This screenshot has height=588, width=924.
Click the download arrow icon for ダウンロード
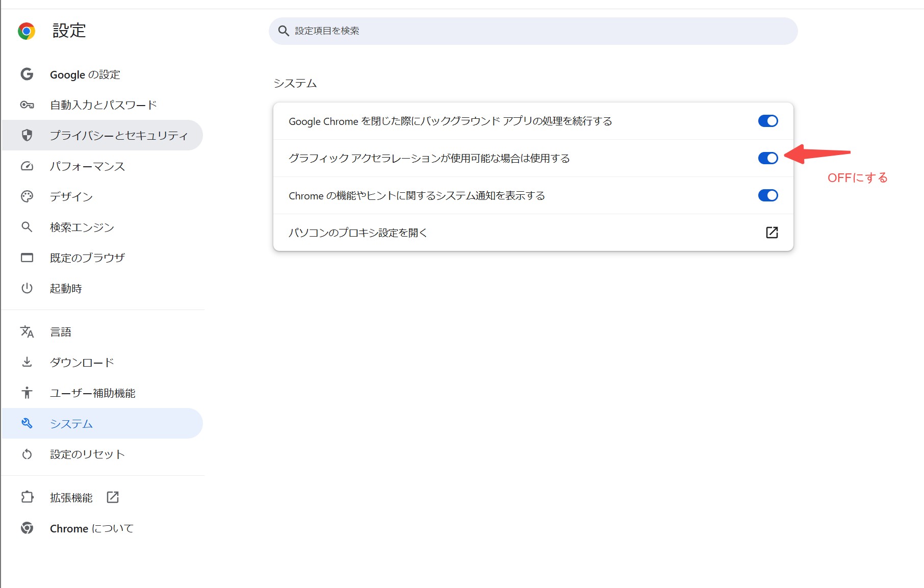tap(27, 362)
